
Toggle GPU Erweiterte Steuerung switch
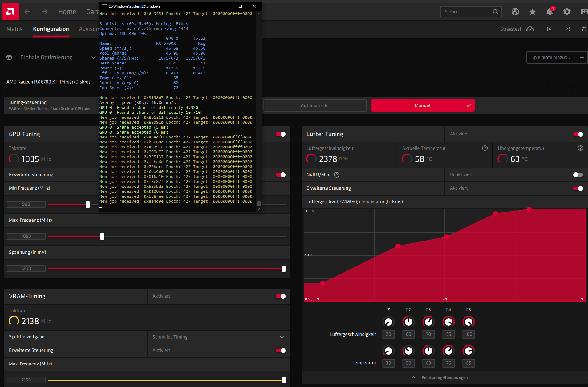coord(281,175)
